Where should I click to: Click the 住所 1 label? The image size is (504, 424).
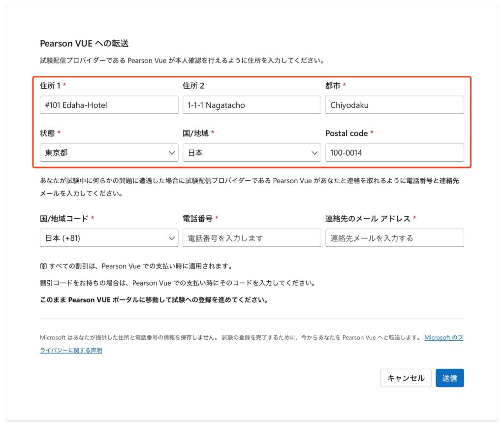point(50,86)
